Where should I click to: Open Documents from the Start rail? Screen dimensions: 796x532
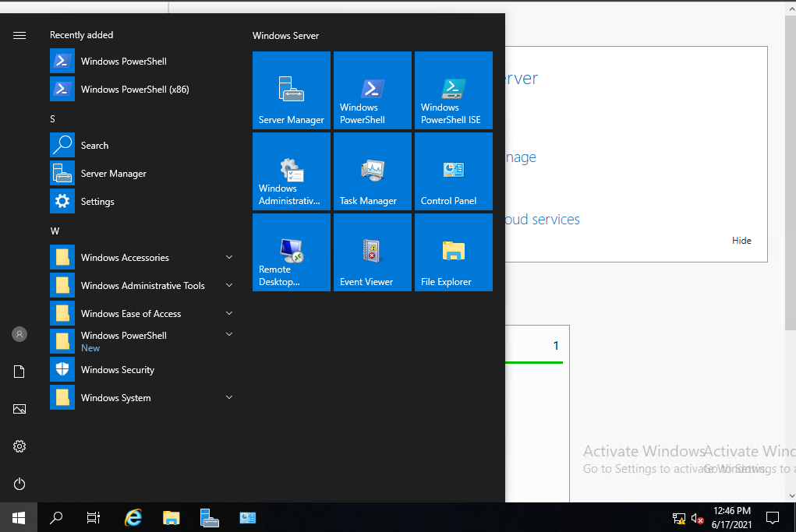pos(19,372)
